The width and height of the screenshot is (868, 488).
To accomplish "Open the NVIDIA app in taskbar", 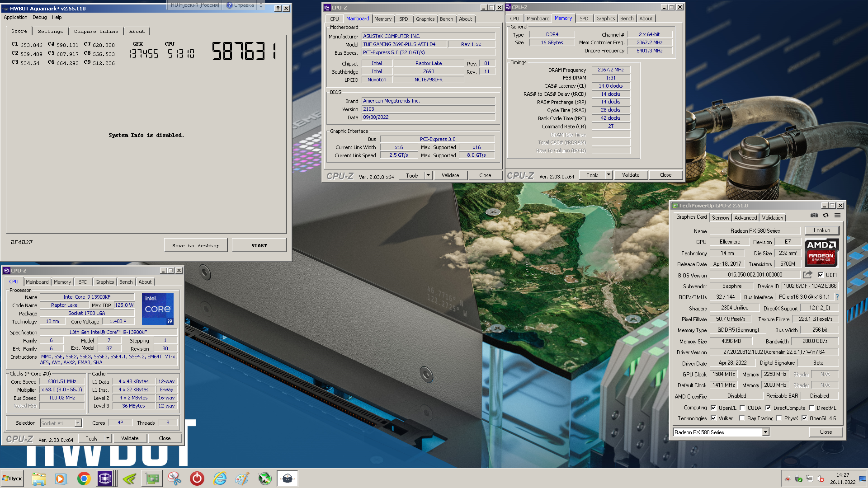I will point(129,479).
